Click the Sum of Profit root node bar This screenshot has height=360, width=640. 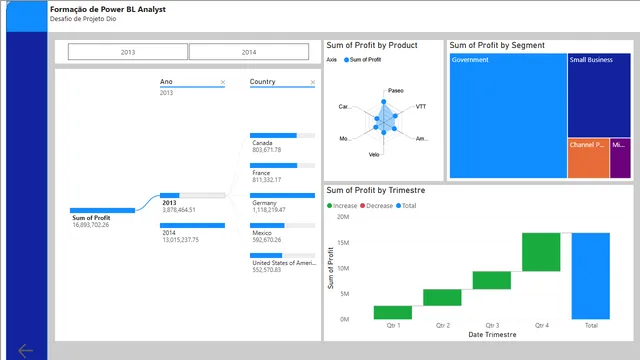pos(102,210)
